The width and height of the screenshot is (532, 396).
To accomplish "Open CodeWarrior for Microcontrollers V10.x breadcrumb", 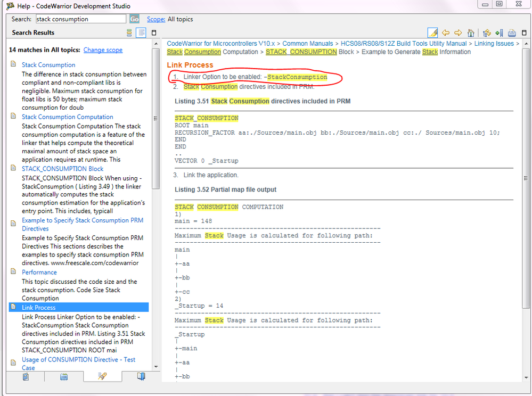I will point(221,44).
